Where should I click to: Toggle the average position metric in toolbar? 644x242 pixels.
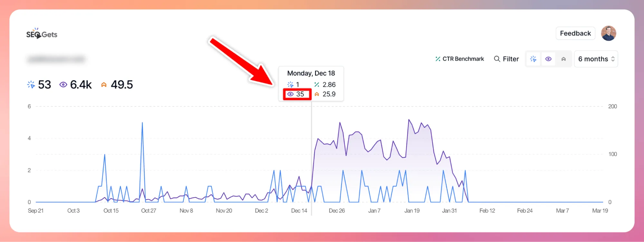point(563,59)
